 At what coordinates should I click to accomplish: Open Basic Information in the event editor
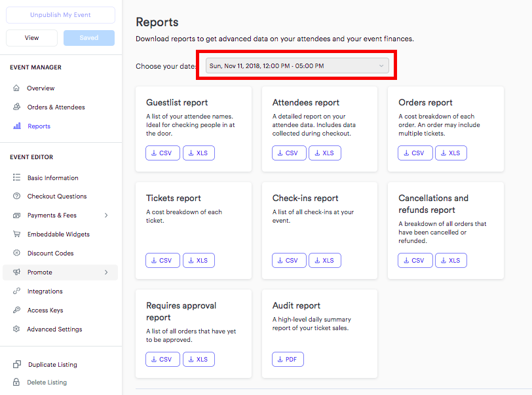click(x=52, y=178)
